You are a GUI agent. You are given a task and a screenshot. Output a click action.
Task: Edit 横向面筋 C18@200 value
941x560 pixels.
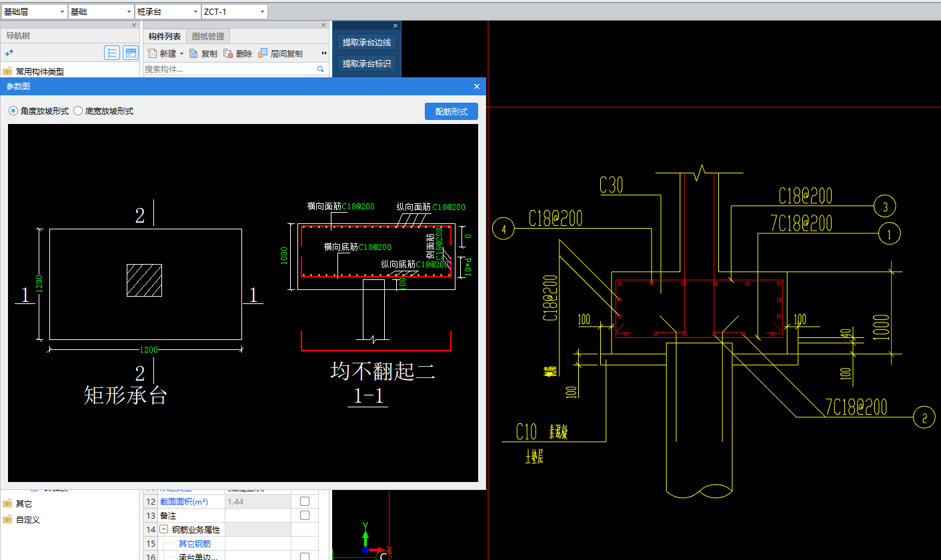pyautogui.click(x=358, y=207)
